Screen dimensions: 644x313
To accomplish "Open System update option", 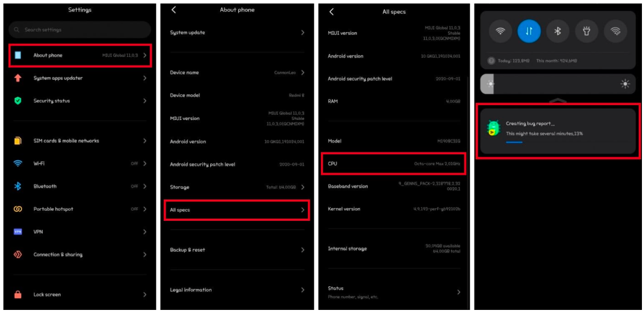I will (237, 32).
